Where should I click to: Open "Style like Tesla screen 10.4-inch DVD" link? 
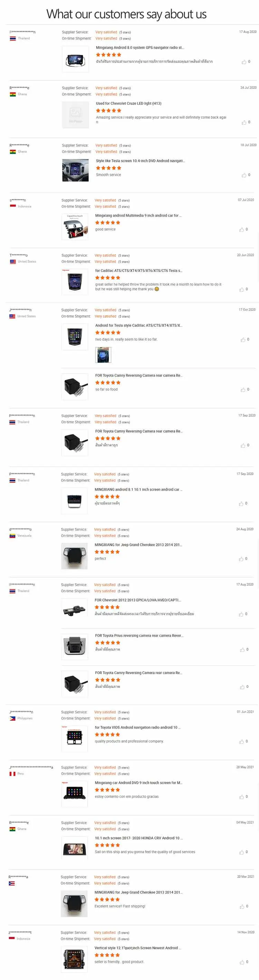(x=140, y=161)
